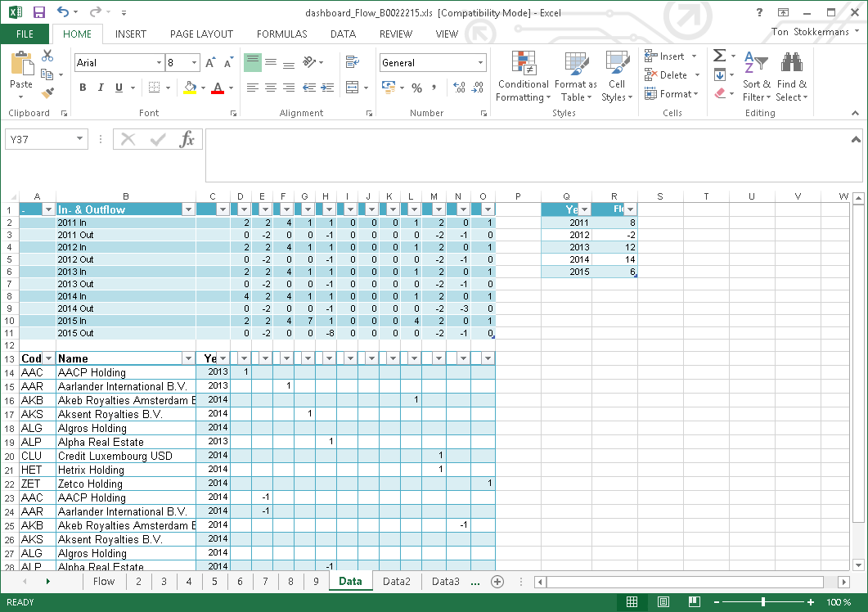868x612 pixels.
Task: Switch to the PAGE LAYOUT ribbon tab
Action: pos(201,34)
